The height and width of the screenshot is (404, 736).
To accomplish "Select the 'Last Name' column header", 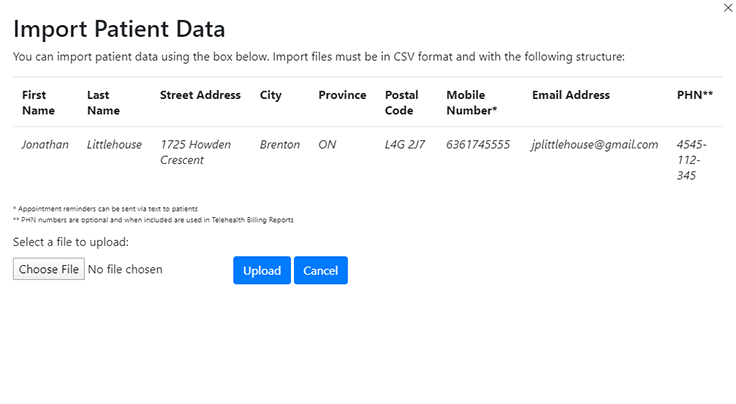I will coord(103,102).
